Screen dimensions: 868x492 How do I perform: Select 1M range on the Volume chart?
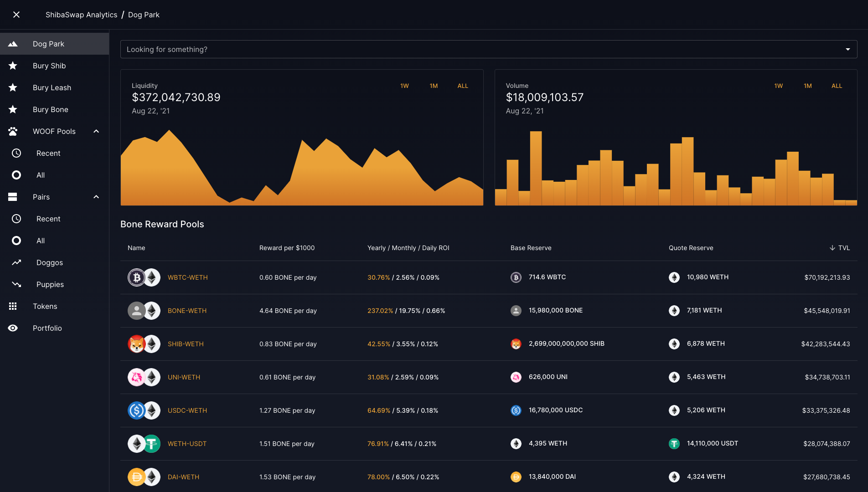808,86
